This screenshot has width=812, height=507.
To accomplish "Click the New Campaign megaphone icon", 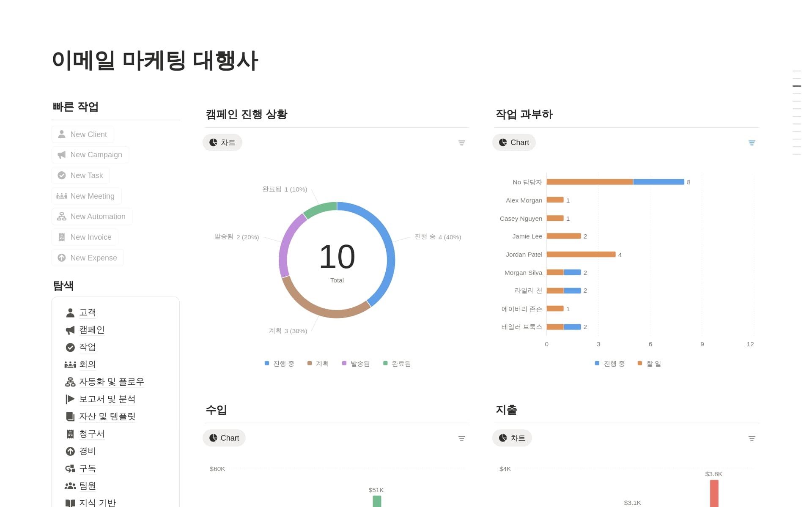I will [x=62, y=155].
